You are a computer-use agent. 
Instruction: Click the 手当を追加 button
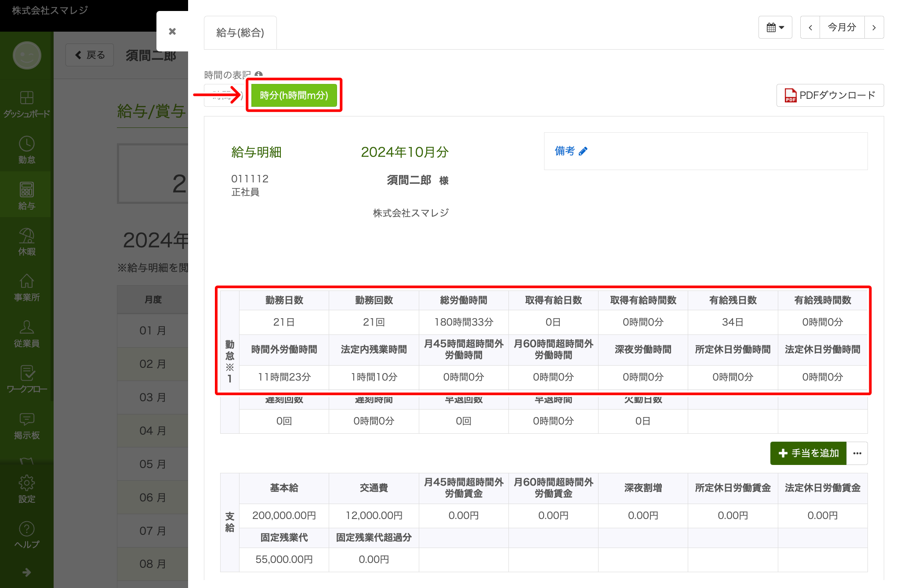point(808,453)
